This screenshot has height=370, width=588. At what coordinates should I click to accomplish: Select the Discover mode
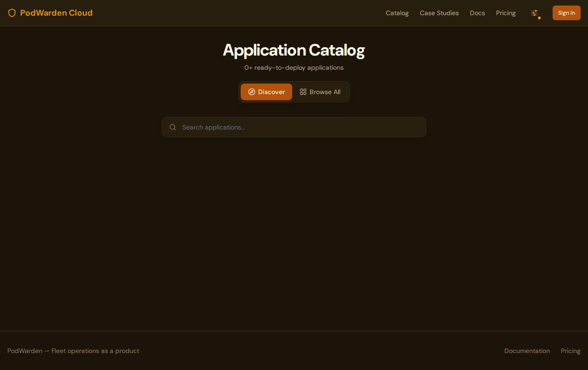point(266,92)
